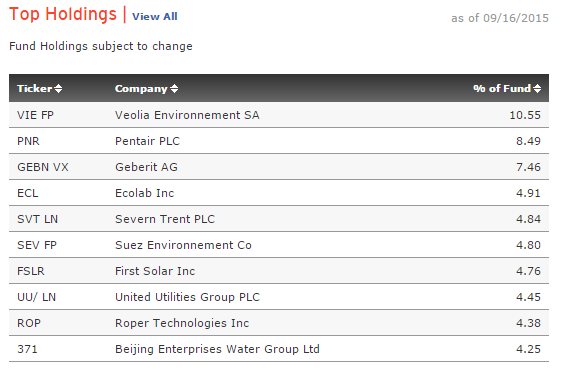Click the ROP ticker cell
This screenshot has height=374, width=562.
tap(29, 323)
